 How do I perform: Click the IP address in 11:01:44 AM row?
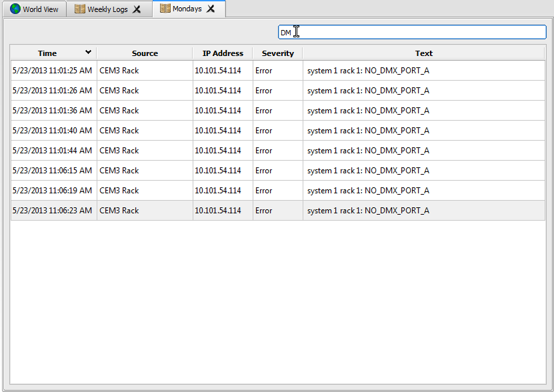217,151
